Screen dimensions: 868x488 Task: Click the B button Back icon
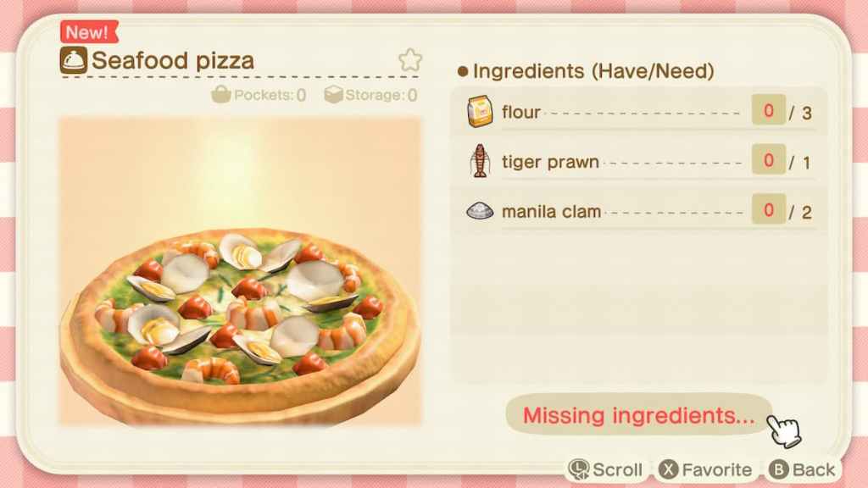pyautogui.click(x=779, y=469)
